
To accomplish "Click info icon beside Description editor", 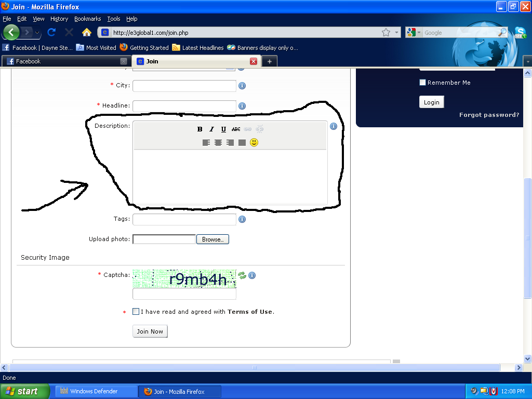I will coord(334,126).
